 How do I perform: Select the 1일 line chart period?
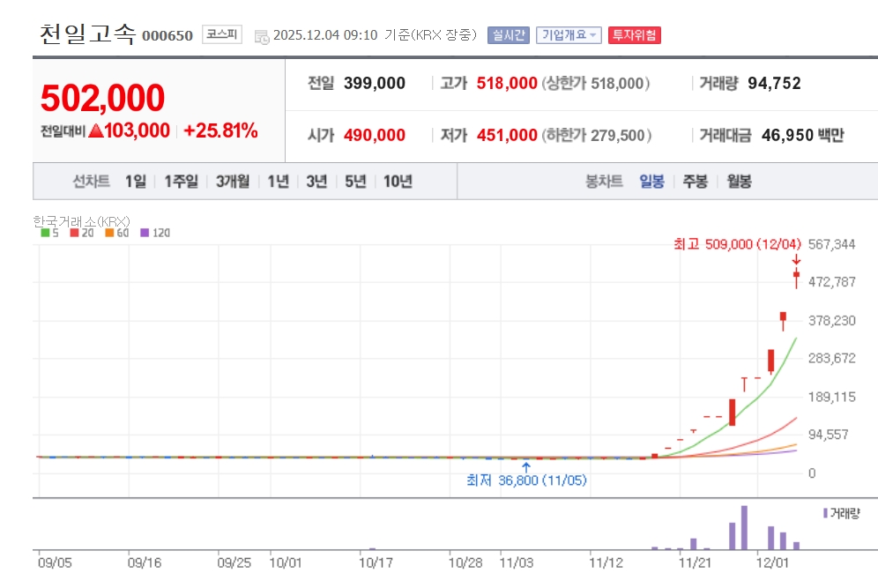(136, 182)
